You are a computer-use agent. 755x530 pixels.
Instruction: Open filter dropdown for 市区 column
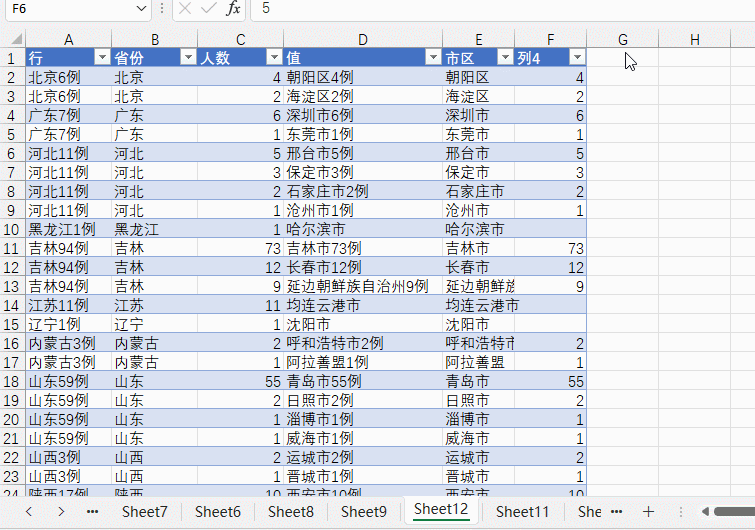point(505,58)
